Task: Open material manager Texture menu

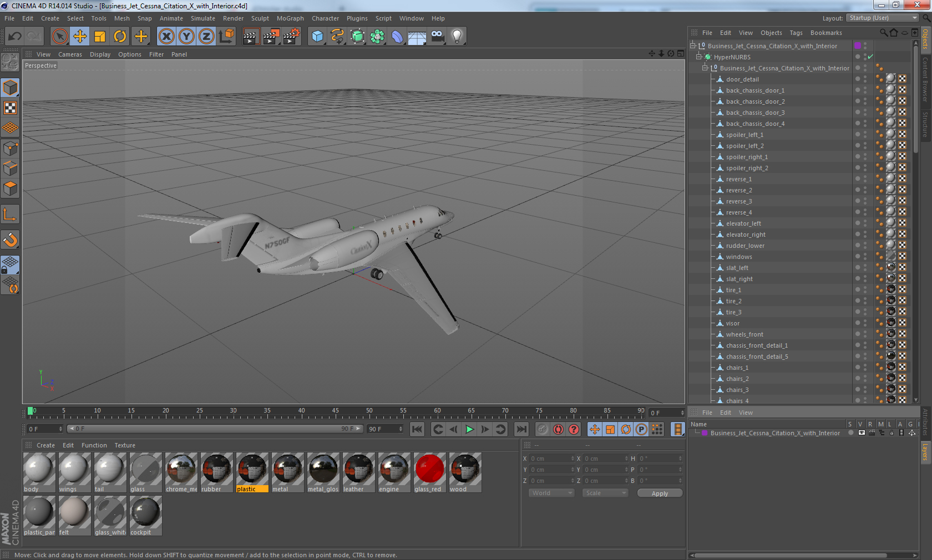Action: coord(125,445)
